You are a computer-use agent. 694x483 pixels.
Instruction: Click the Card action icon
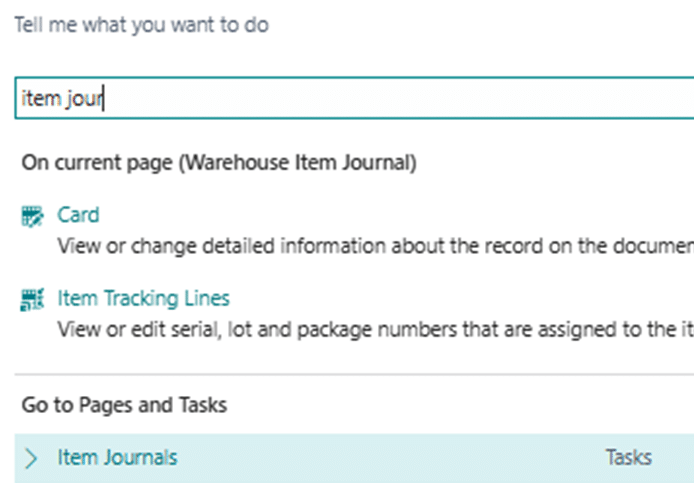point(33,215)
